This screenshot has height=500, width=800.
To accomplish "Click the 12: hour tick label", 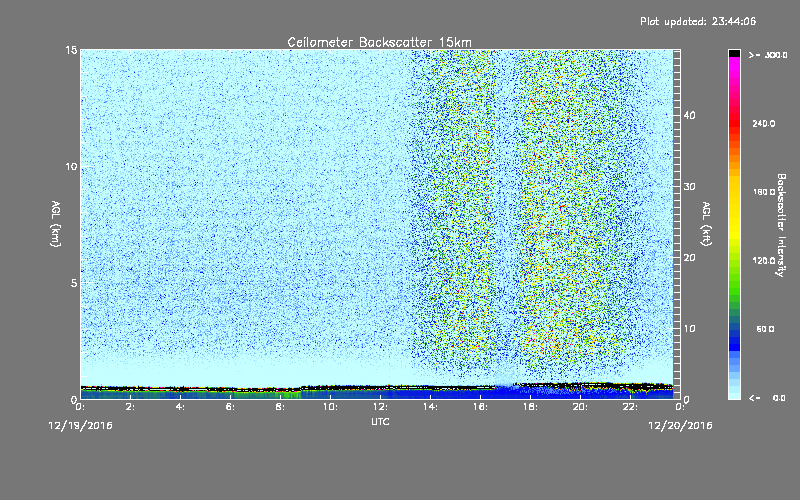I will [x=380, y=407].
